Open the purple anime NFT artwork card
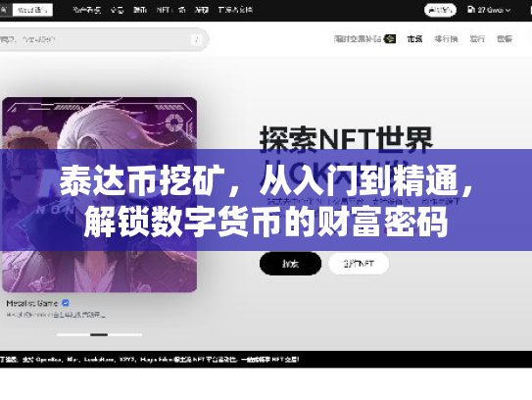This screenshot has width=532, height=400. point(99,194)
